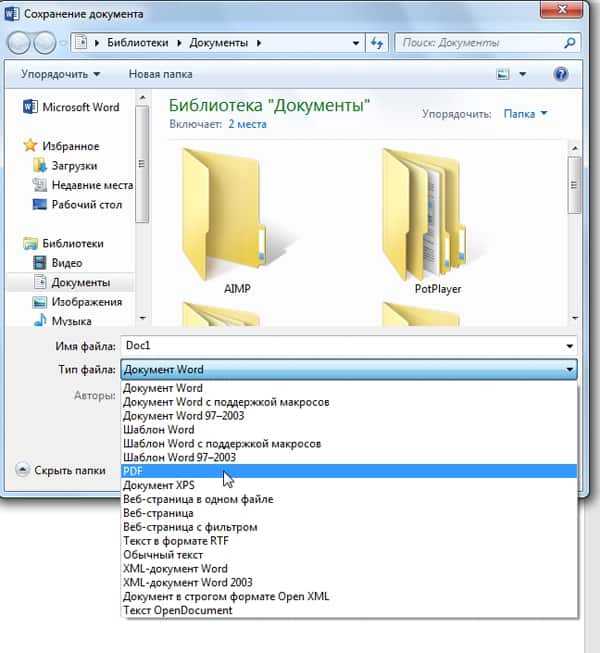Image resolution: width=600 pixels, height=653 pixels.
Task: Select XML-документ Word file type
Action: point(349,569)
